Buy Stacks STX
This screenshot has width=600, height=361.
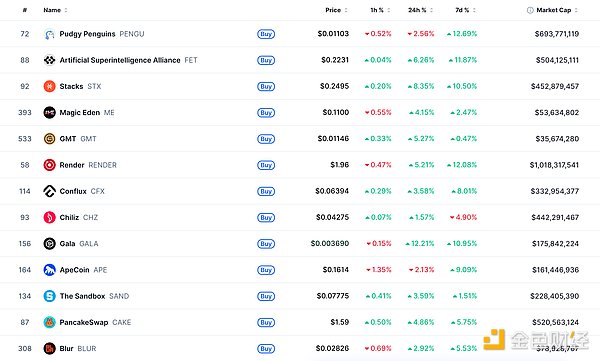[266, 87]
